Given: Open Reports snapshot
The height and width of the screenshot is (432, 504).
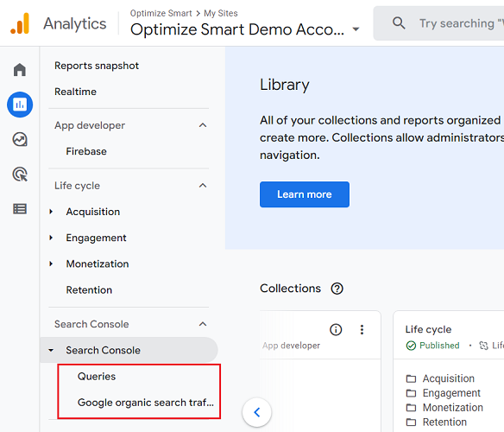Looking at the screenshot, I should [x=97, y=66].
